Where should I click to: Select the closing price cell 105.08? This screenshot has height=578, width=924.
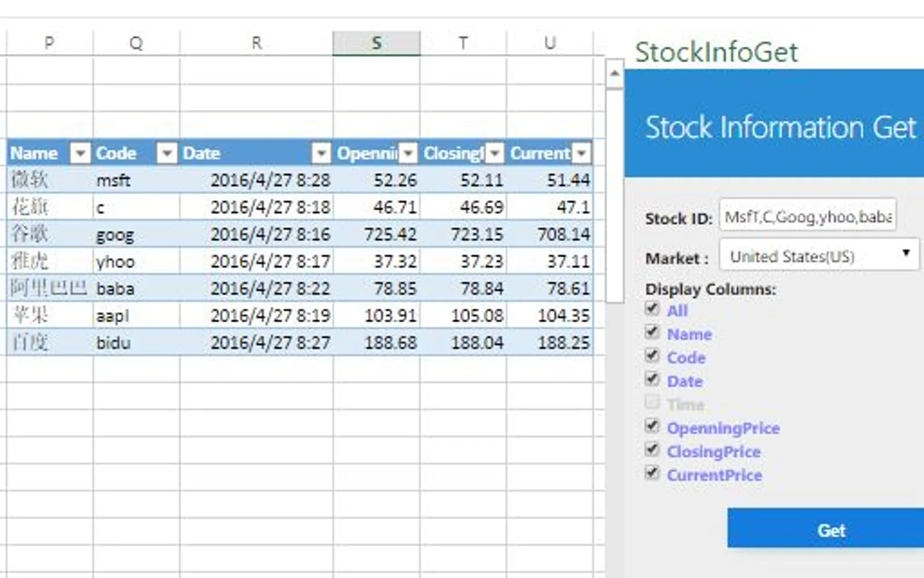[463, 315]
